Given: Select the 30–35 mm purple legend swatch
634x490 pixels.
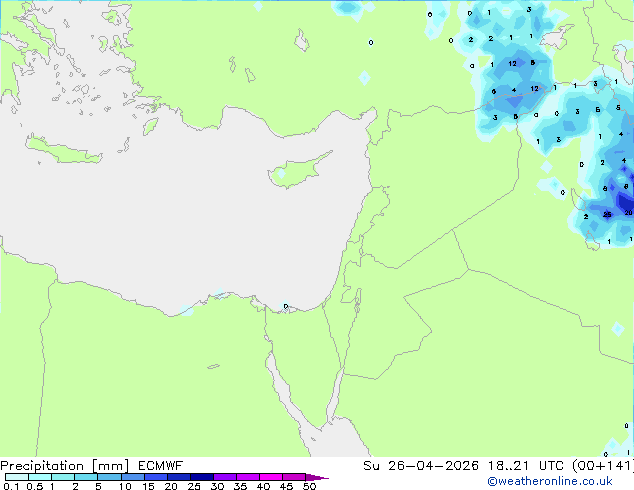Looking at the screenshot, I should click(224, 477).
